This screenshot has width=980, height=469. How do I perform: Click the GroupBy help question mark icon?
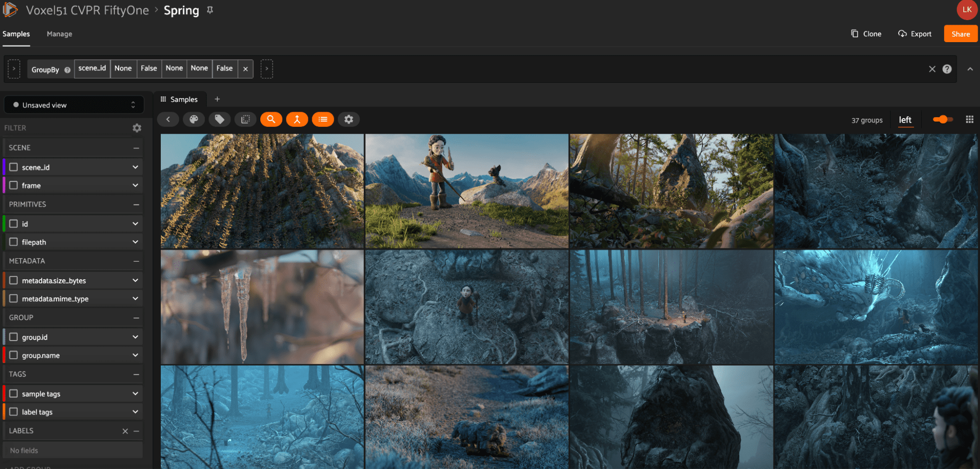(67, 70)
